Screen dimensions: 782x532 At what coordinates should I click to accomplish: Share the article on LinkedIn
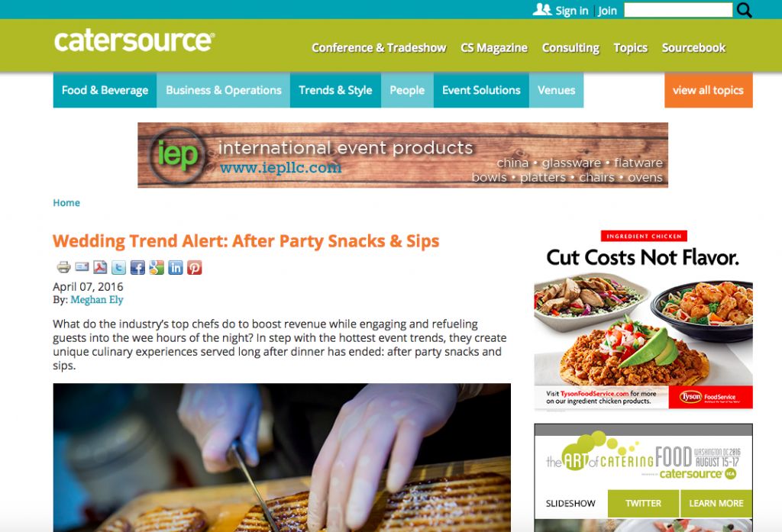[176, 268]
